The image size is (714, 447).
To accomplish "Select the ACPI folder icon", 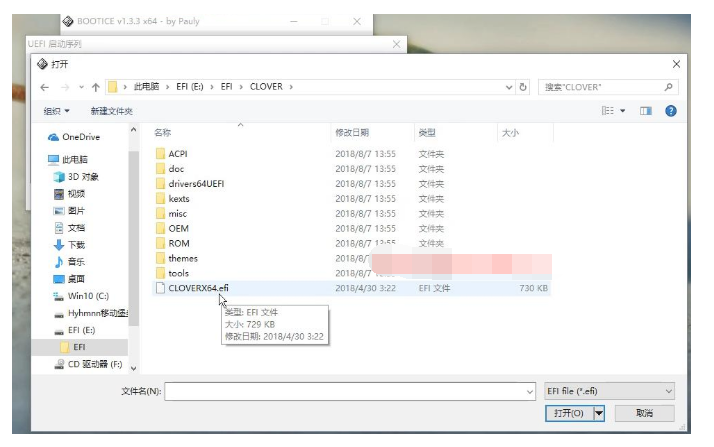I will 160,153.
